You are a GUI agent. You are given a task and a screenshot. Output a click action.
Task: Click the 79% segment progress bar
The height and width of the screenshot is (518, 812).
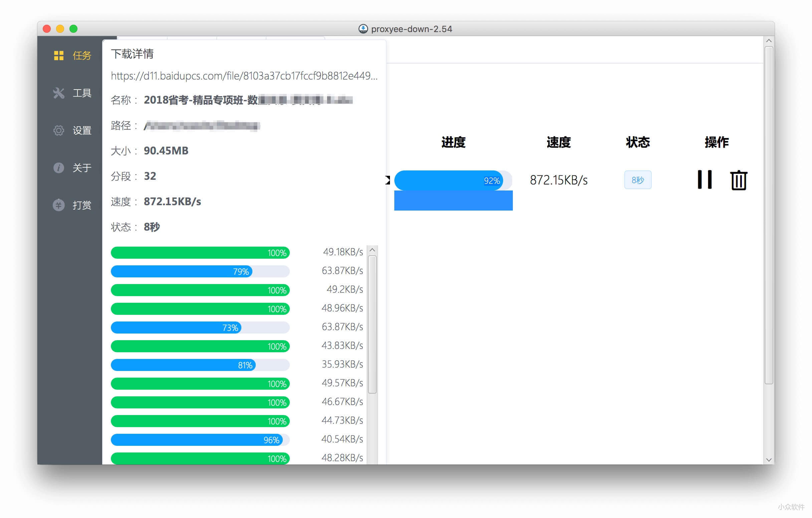tap(200, 271)
